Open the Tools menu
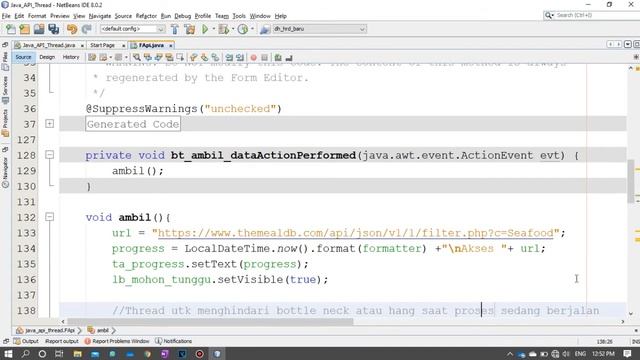 coord(239,16)
